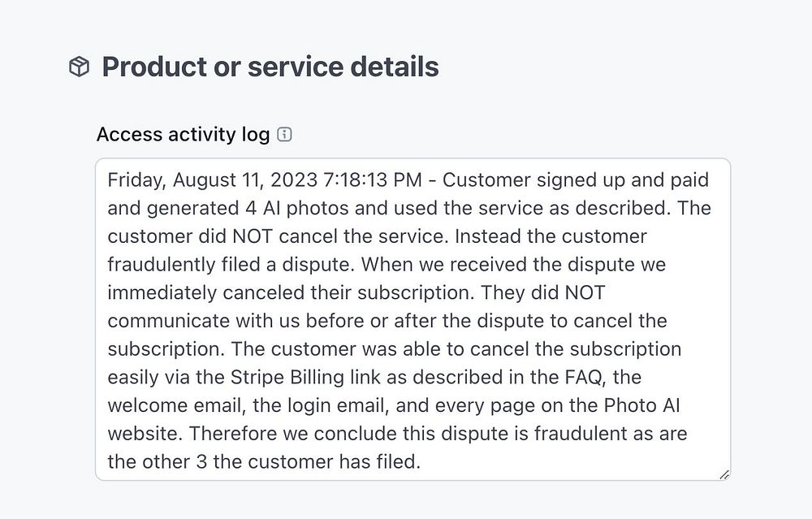Click the textarea resize handle corner
The image size is (812, 519).
[723, 474]
